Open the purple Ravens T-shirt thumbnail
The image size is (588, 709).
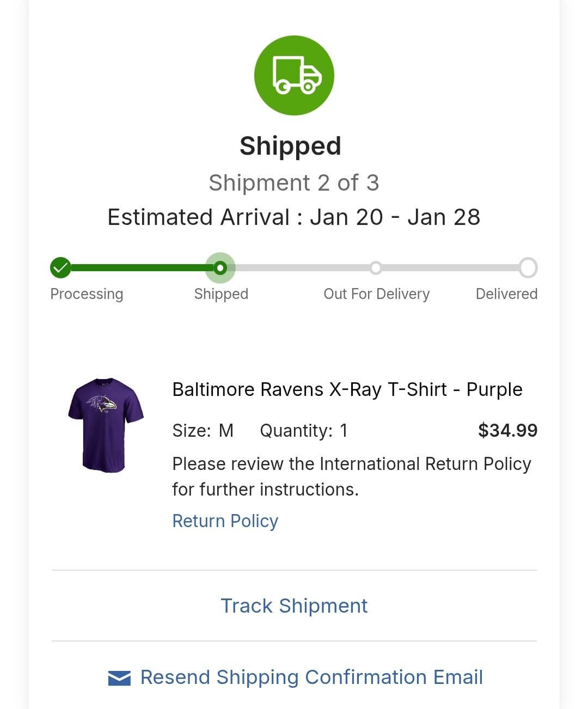[x=106, y=425]
